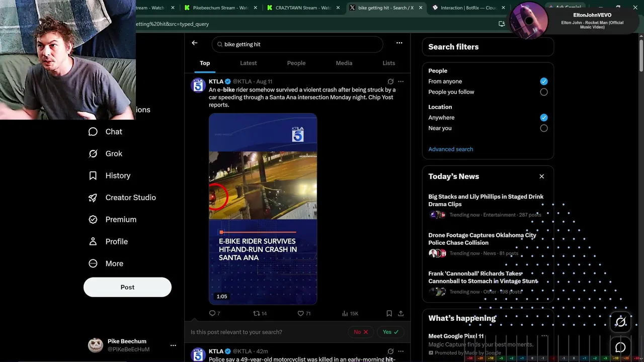Open the floating Grok button

click(621, 322)
